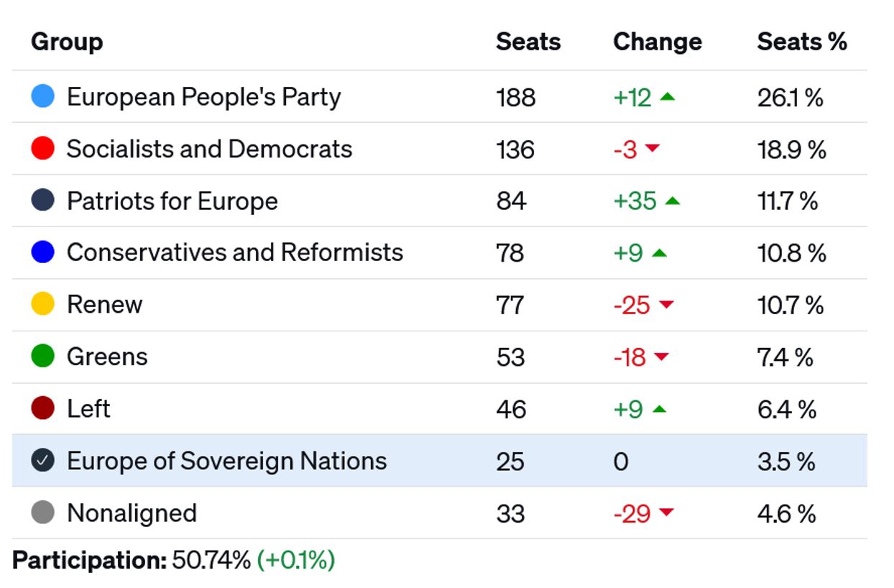The width and height of the screenshot is (894, 588).
Task: Click the Group column header
Action: tap(67, 42)
